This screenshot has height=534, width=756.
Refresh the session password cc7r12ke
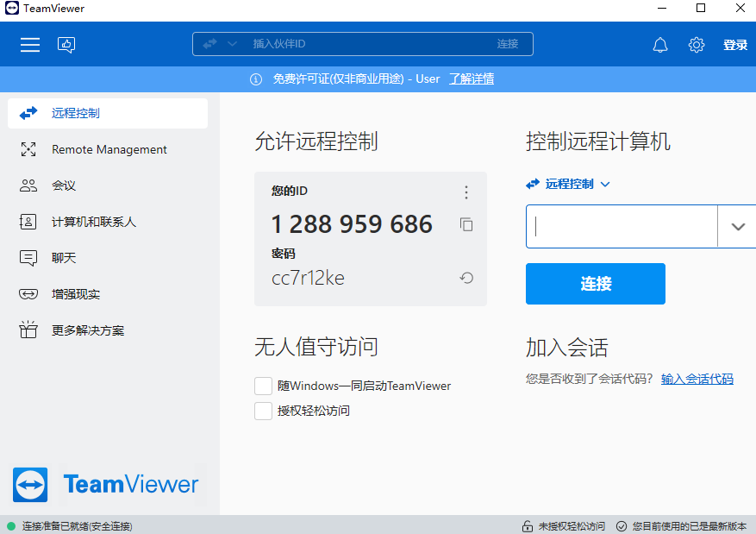coord(466,278)
